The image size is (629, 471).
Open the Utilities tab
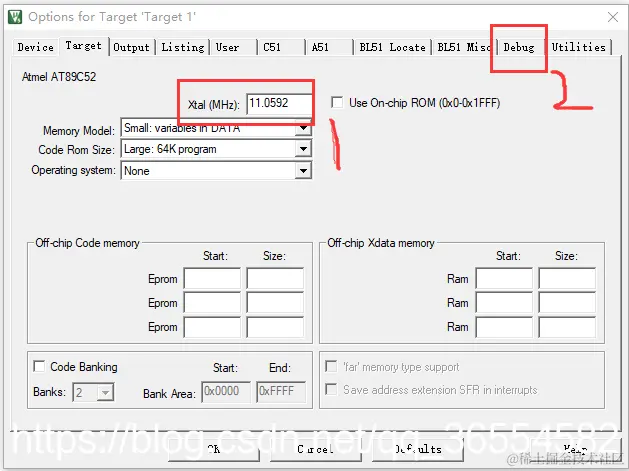(578, 47)
